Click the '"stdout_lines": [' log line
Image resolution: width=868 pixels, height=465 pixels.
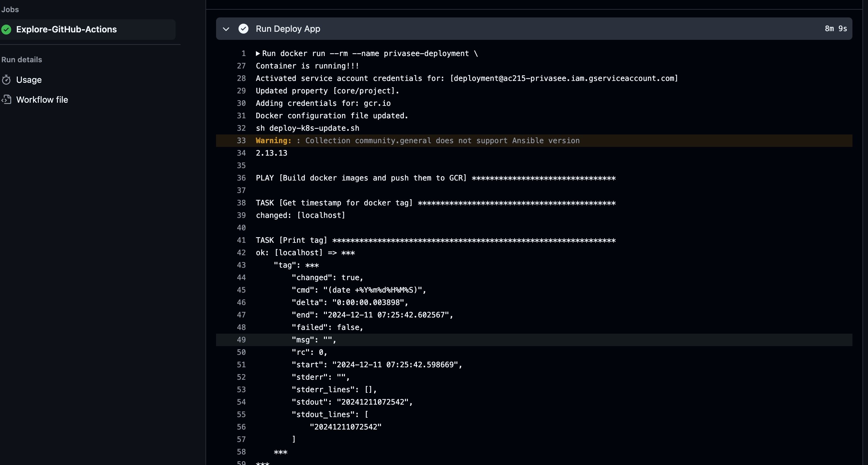click(330, 415)
